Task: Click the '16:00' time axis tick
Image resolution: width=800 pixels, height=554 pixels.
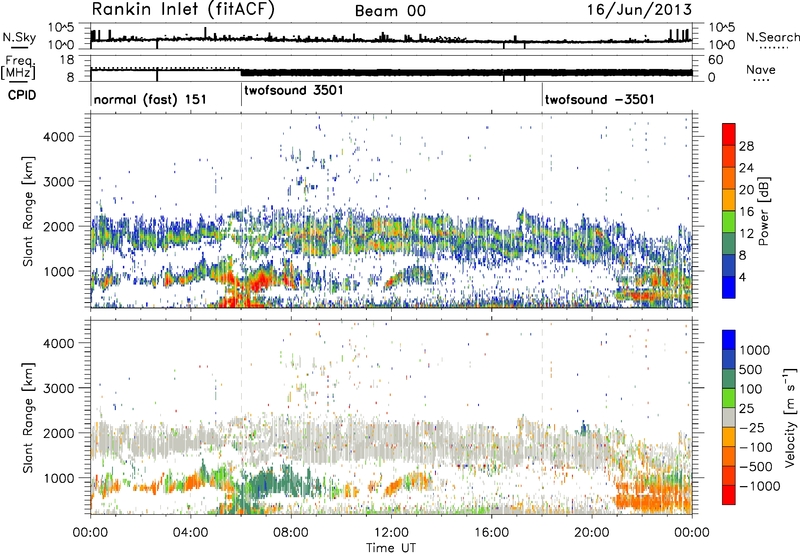Action: click(491, 533)
